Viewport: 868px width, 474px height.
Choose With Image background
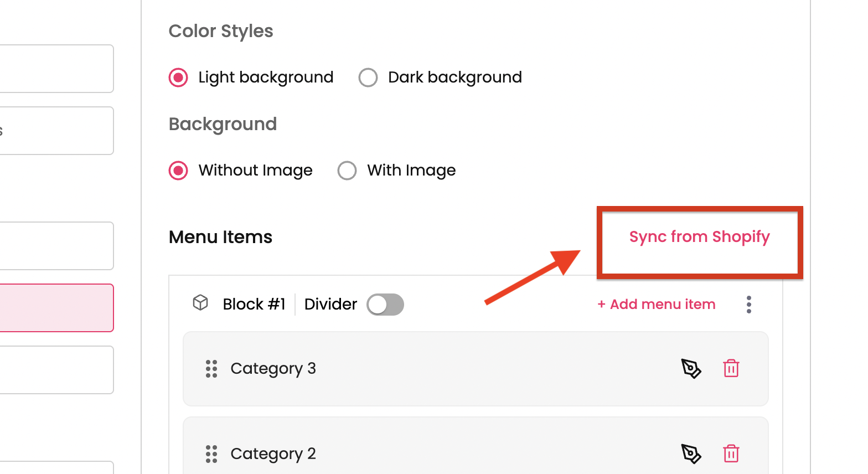(x=347, y=171)
